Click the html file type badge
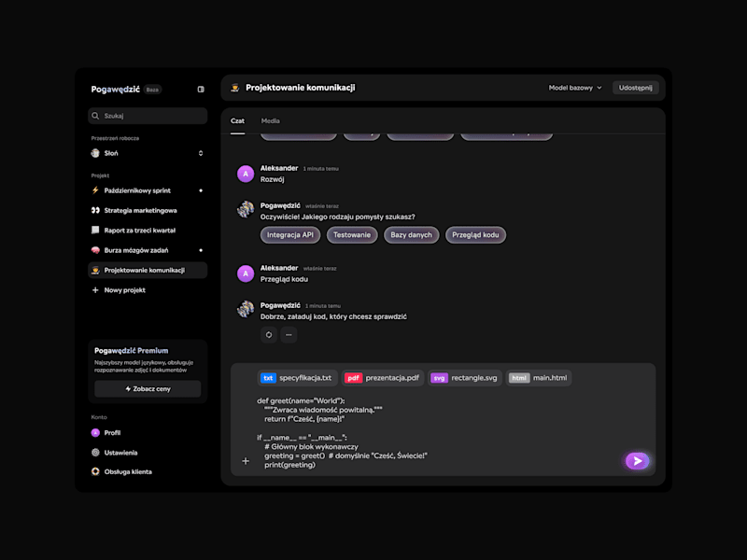Image resolution: width=747 pixels, height=560 pixels. pyautogui.click(x=519, y=378)
